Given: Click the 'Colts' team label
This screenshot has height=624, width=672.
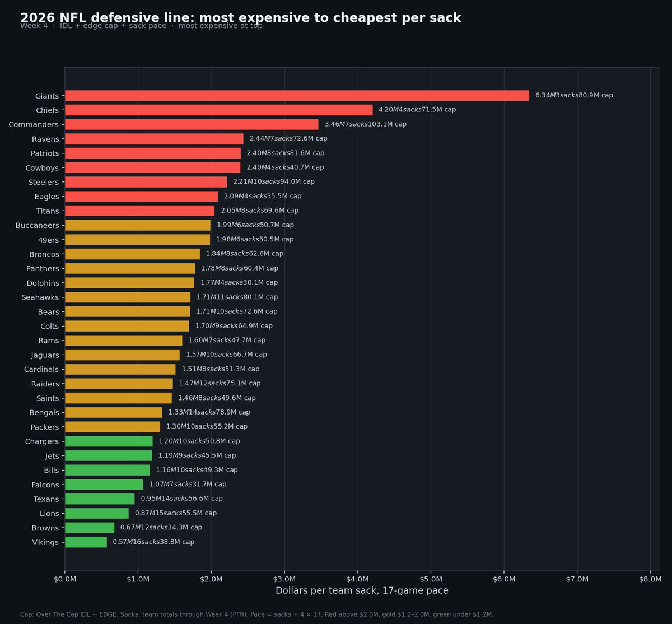Looking at the screenshot, I should point(50,326).
